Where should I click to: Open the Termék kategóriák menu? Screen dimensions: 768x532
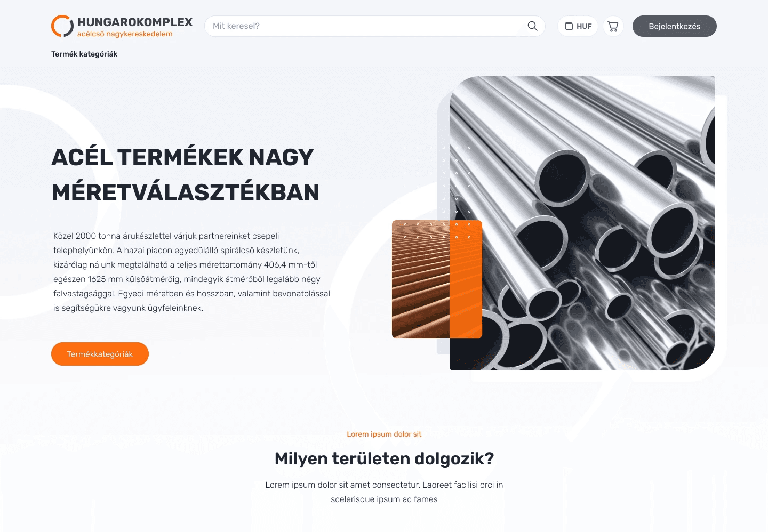click(84, 54)
